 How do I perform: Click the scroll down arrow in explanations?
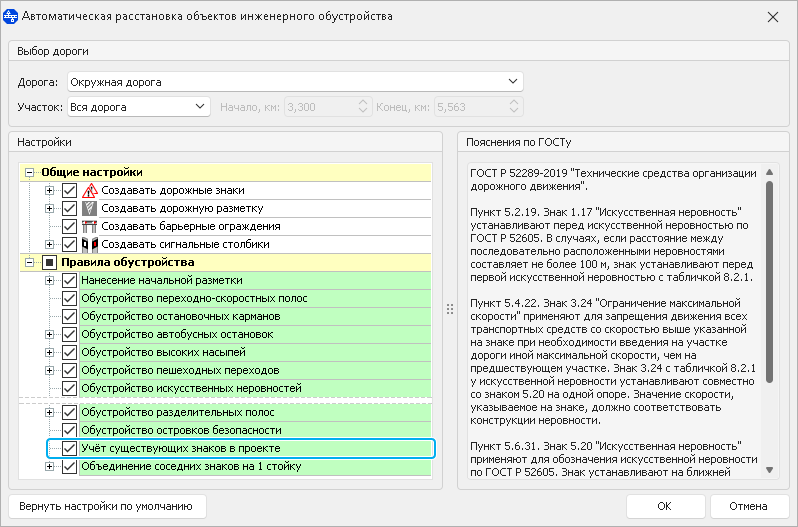tap(770, 471)
